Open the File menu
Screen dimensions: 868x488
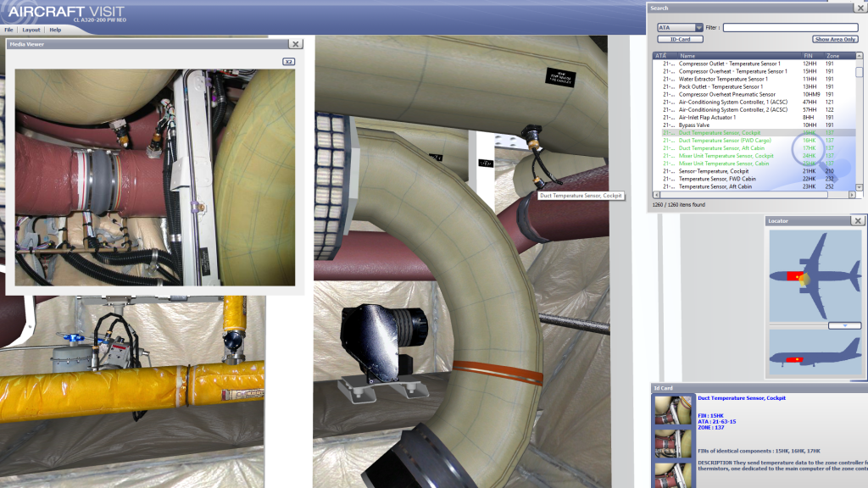pos(8,30)
